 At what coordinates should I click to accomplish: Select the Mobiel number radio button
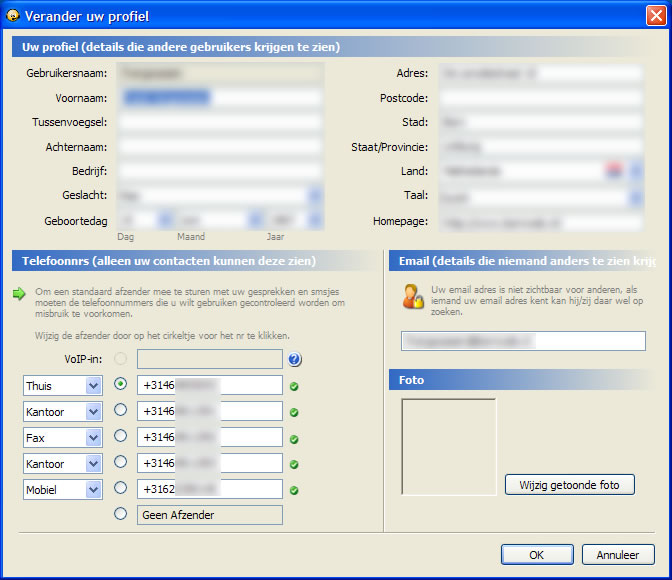121,489
